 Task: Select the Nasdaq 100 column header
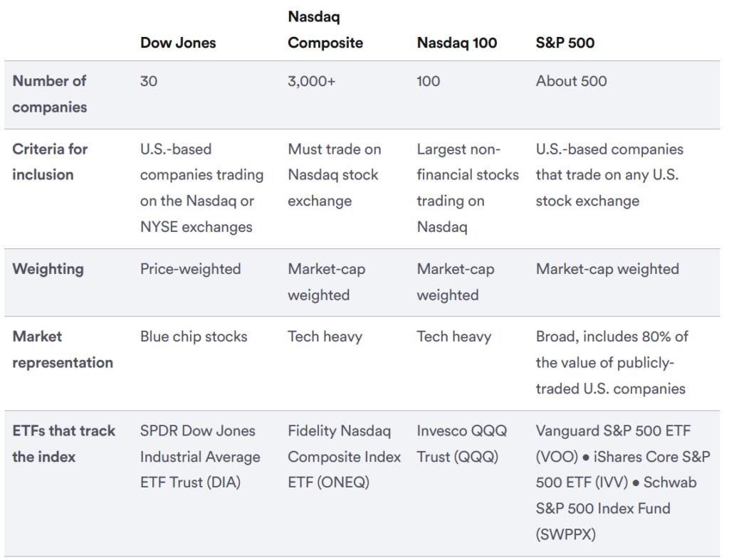pyautogui.click(x=457, y=43)
